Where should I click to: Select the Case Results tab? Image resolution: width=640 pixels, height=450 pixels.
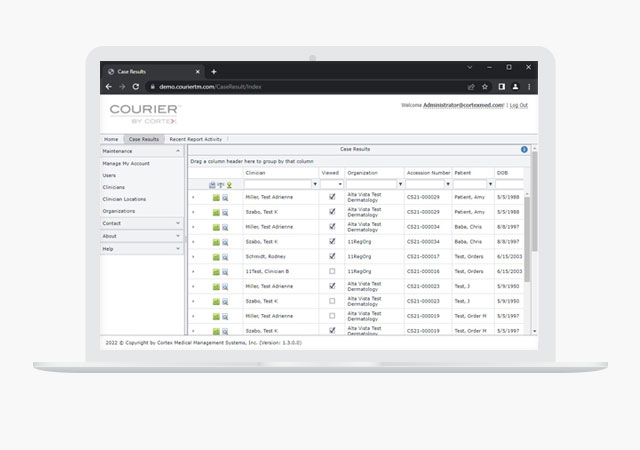pyautogui.click(x=144, y=139)
